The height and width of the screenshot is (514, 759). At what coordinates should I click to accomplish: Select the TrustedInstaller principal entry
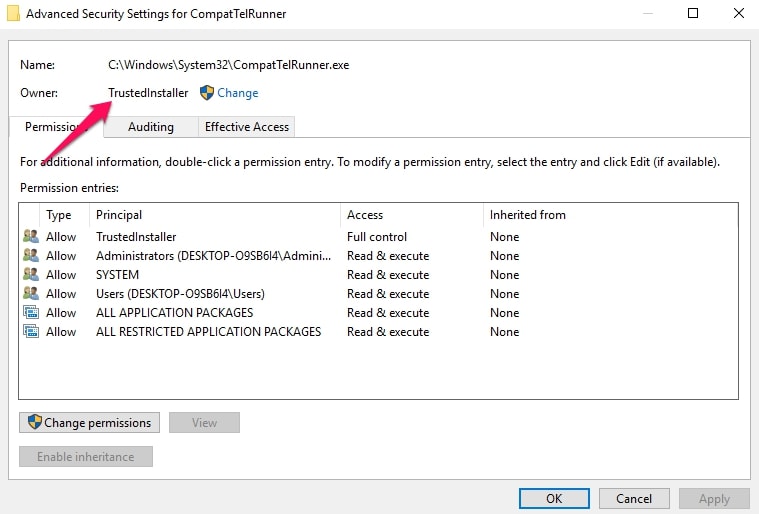coord(136,237)
